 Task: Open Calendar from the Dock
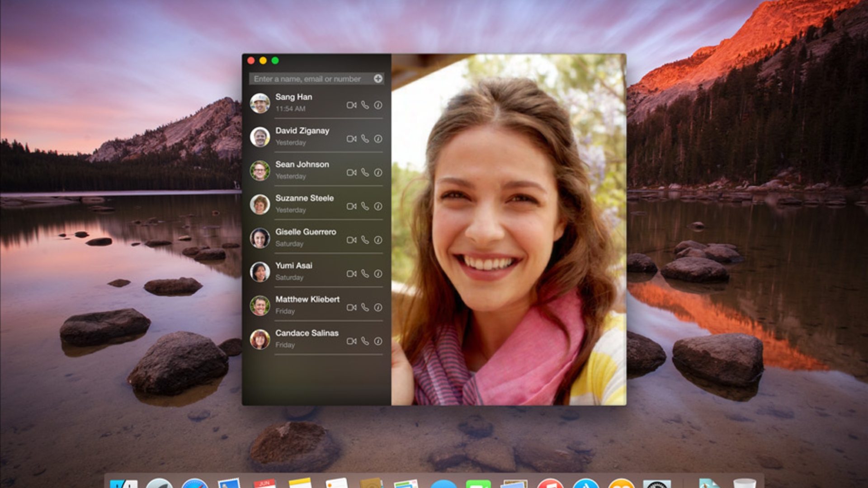(265, 483)
